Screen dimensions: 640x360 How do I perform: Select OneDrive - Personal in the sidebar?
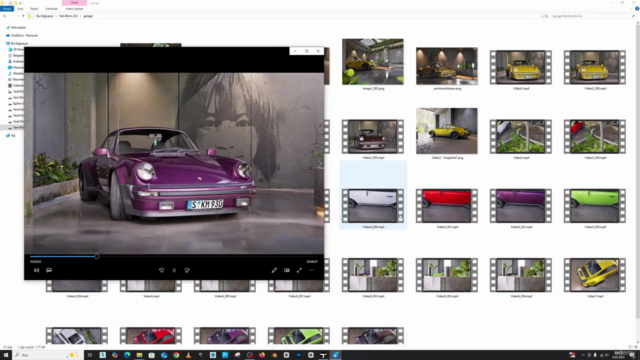[x=22, y=36]
